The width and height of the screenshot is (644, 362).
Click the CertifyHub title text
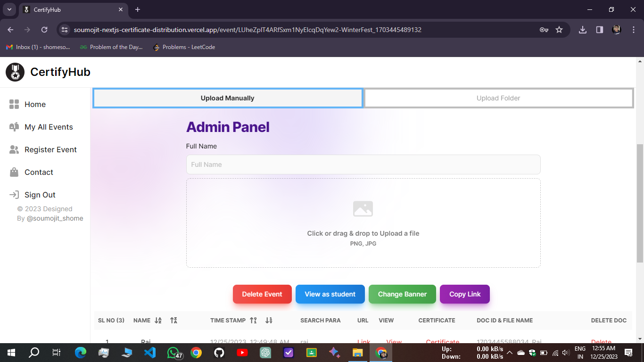tap(60, 72)
